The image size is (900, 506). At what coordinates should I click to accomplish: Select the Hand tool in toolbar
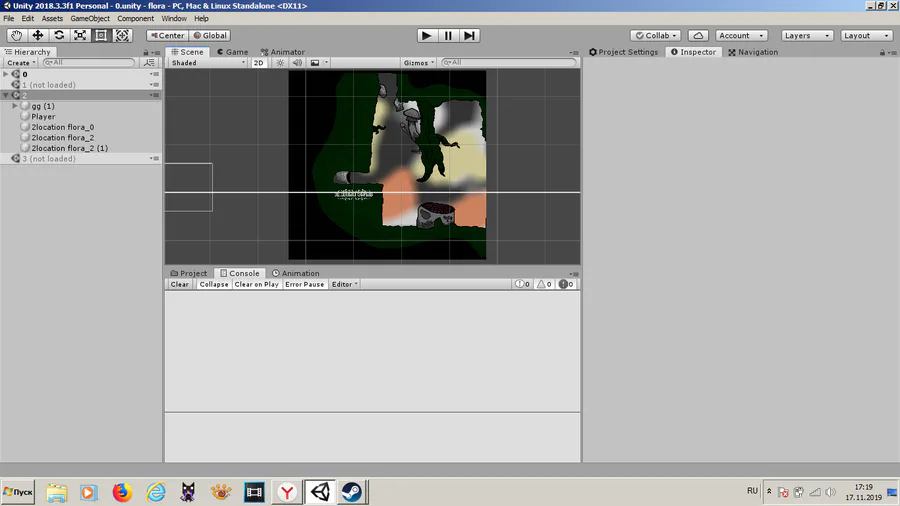pos(16,36)
